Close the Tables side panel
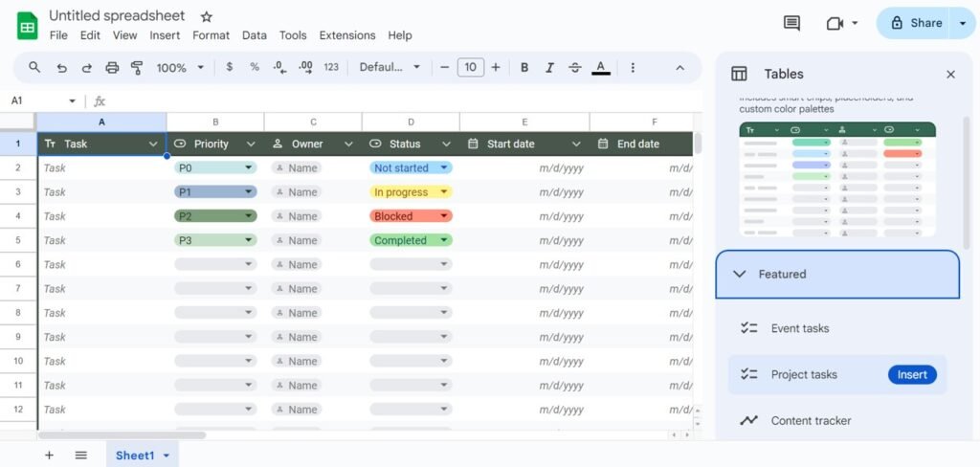Viewport: 980px width, 467px height. tap(950, 75)
